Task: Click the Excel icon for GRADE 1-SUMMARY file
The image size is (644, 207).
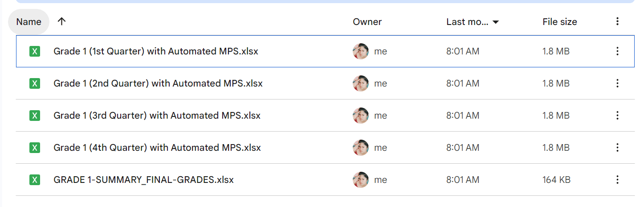Action: 34,180
